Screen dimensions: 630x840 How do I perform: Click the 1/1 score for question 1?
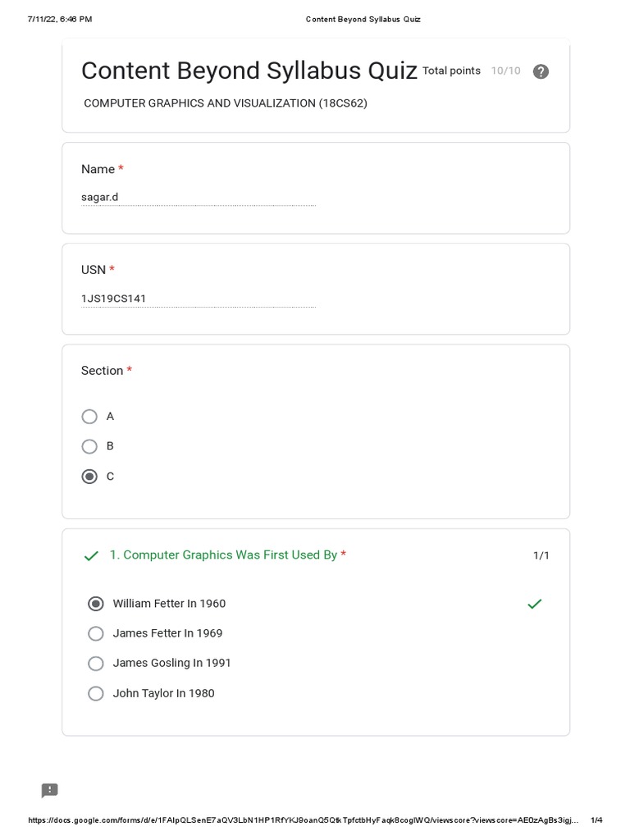pyautogui.click(x=541, y=555)
